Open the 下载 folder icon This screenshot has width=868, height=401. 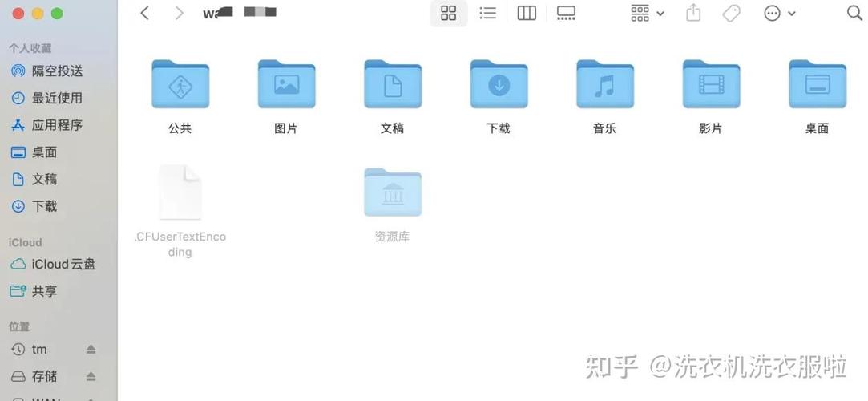point(499,83)
